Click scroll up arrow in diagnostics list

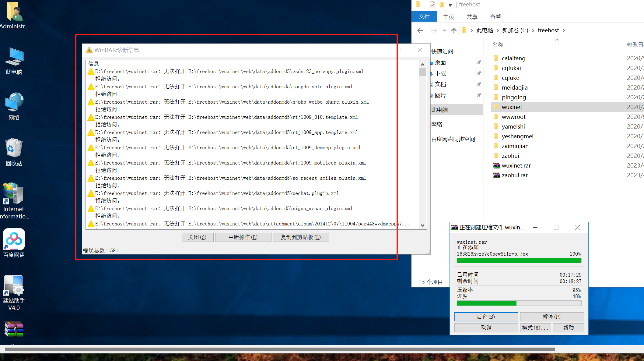[422, 65]
